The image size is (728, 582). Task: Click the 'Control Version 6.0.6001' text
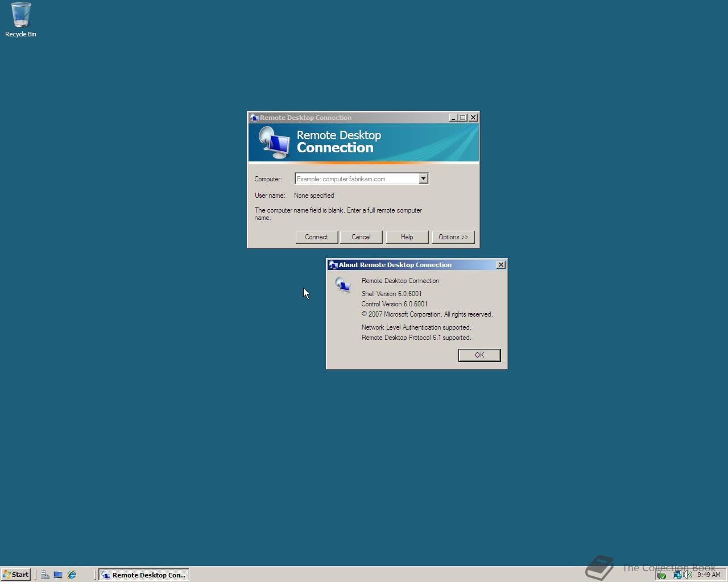point(395,304)
